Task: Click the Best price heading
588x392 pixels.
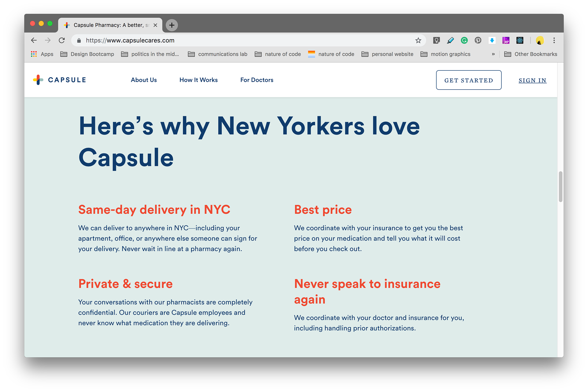Action: coord(323,210)
